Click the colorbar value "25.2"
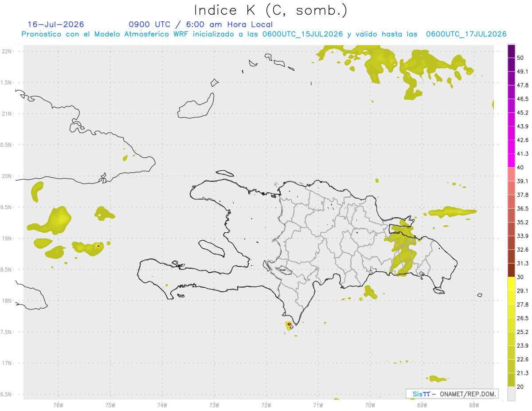The image size is (532, 411). (x=523, y=332)
